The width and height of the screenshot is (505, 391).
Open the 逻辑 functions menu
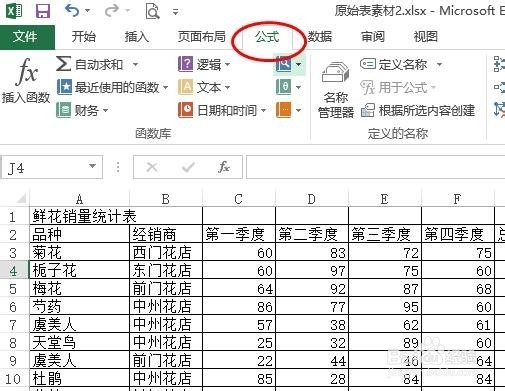pyautogui.click(x=204, y=64)
